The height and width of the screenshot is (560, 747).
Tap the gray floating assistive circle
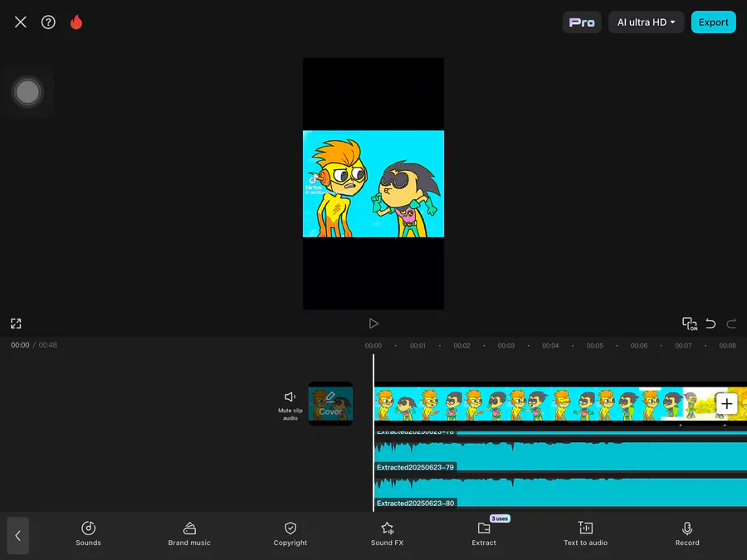pos(27,92)
